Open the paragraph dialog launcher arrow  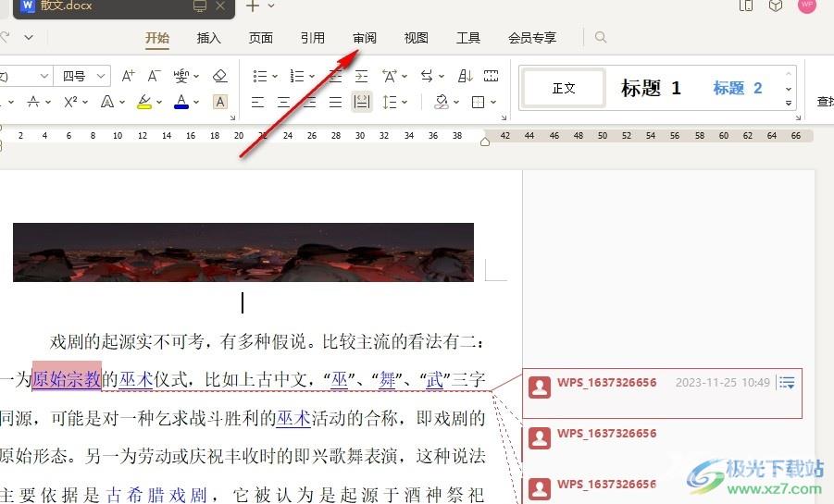[504, 117]
